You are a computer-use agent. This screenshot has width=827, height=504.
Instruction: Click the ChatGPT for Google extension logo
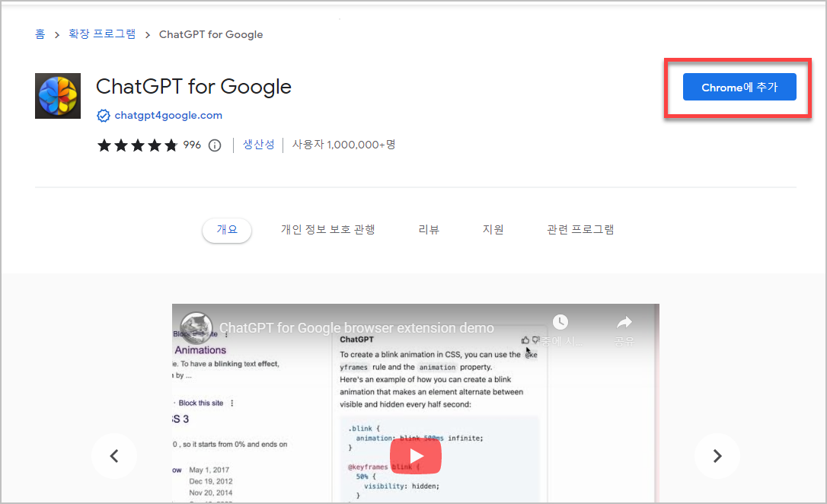[57, 96]
